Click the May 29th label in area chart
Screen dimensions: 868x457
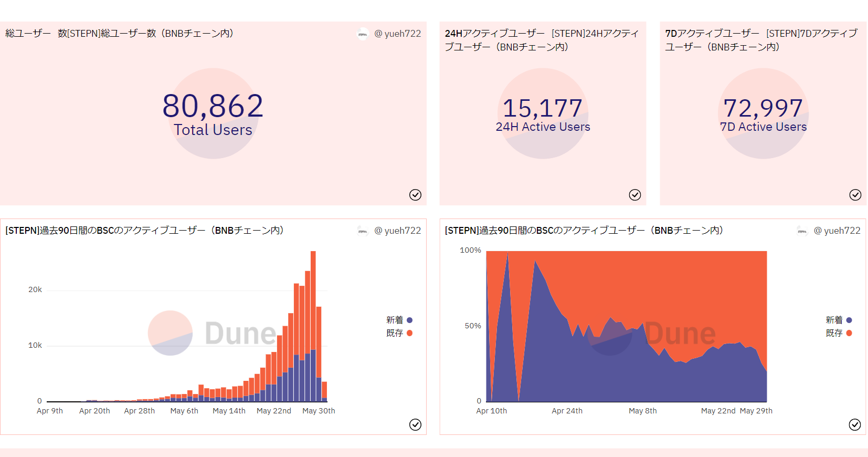pyautogui.click(x=756, y=411)
